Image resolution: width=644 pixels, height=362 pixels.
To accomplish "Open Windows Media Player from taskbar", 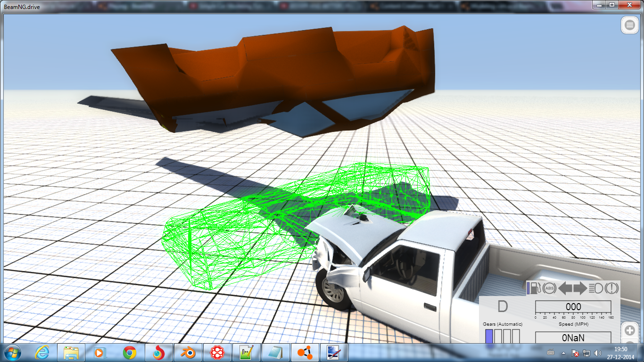I will click(99, 352).
